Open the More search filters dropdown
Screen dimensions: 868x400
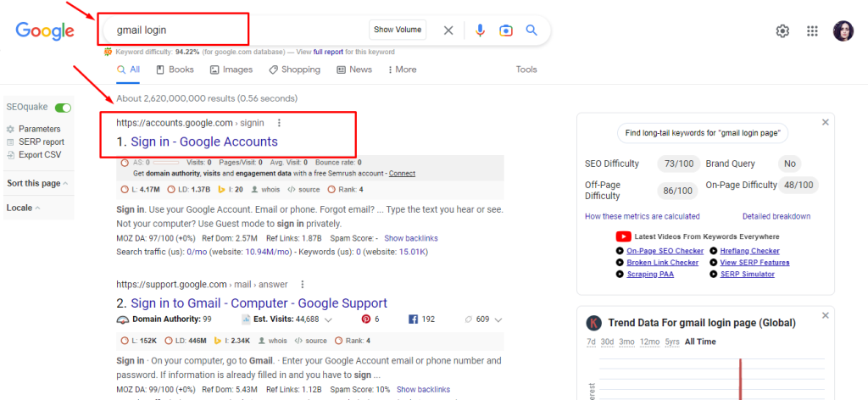tap(400, 69)
